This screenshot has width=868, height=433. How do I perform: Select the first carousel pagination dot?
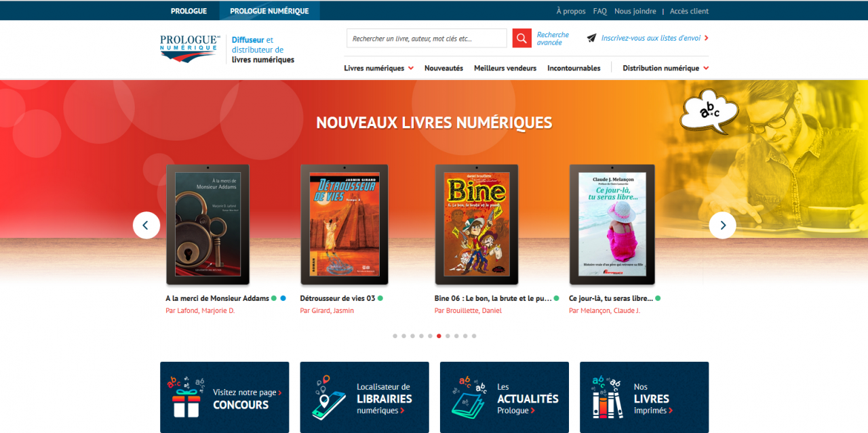tap(395, 335)
